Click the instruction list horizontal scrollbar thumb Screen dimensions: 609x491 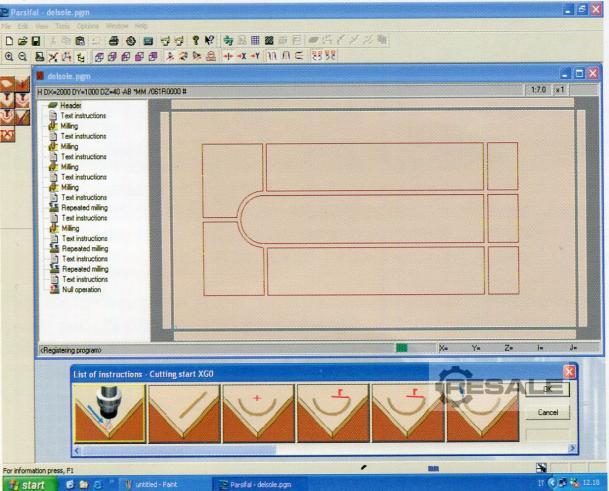click(179, 450)
